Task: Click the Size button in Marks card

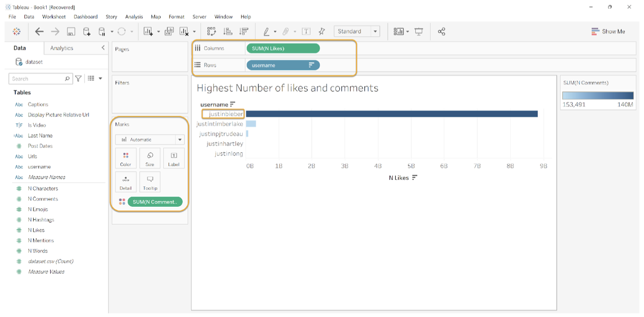Action: click(150, 157)
